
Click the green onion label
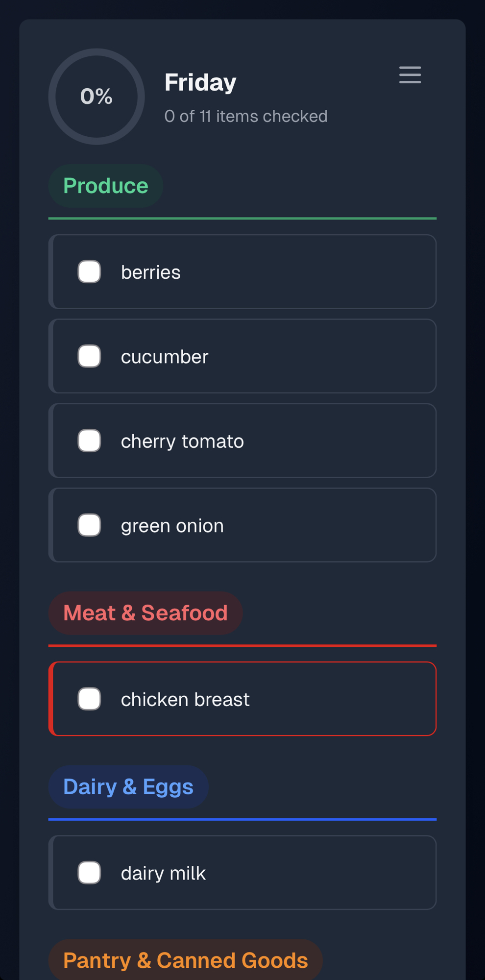[x=172, y=526]
